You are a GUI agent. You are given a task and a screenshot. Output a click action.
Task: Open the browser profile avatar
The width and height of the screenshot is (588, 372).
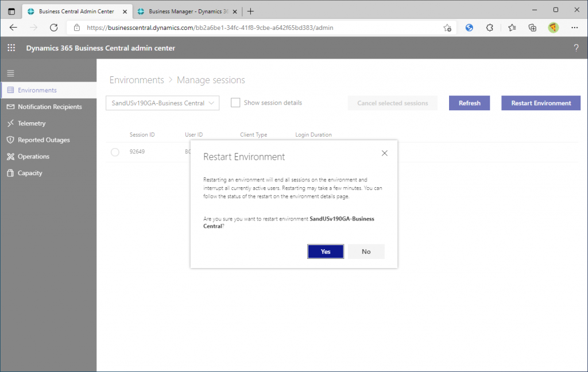(553, 28)
